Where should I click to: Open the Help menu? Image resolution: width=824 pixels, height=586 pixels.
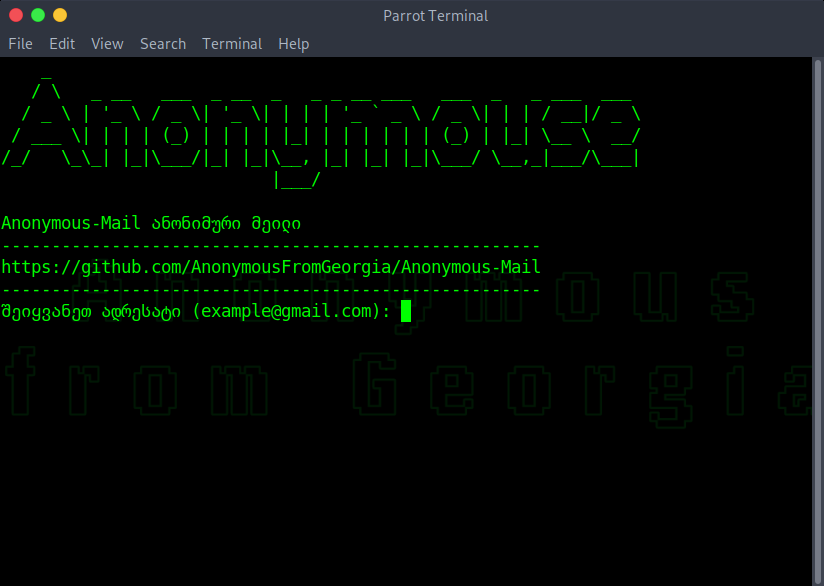point(293,44)
